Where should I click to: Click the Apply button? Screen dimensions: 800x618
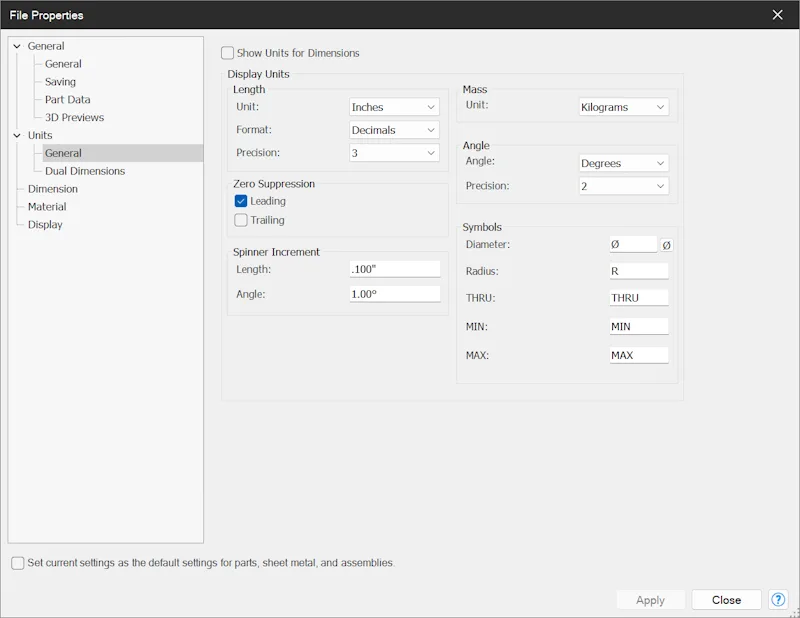(x=650, y=600)
